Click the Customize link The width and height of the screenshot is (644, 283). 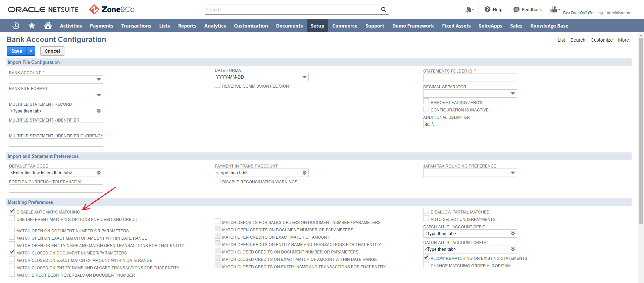(602, 40)
